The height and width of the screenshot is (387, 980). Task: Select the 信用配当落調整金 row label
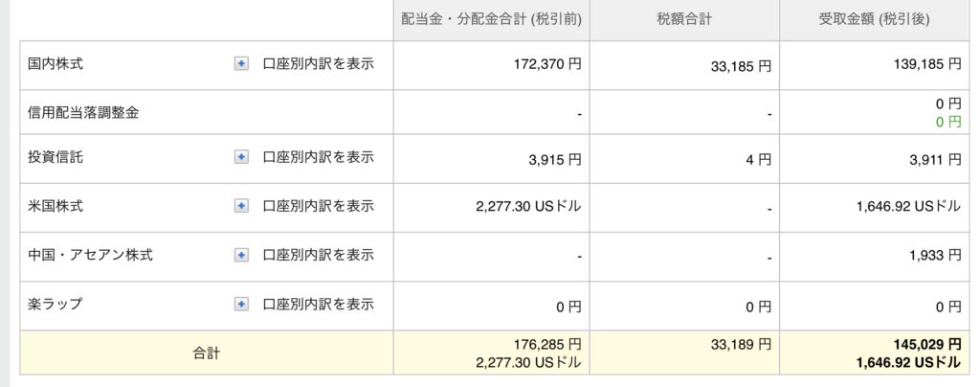(x=83, y=113)
